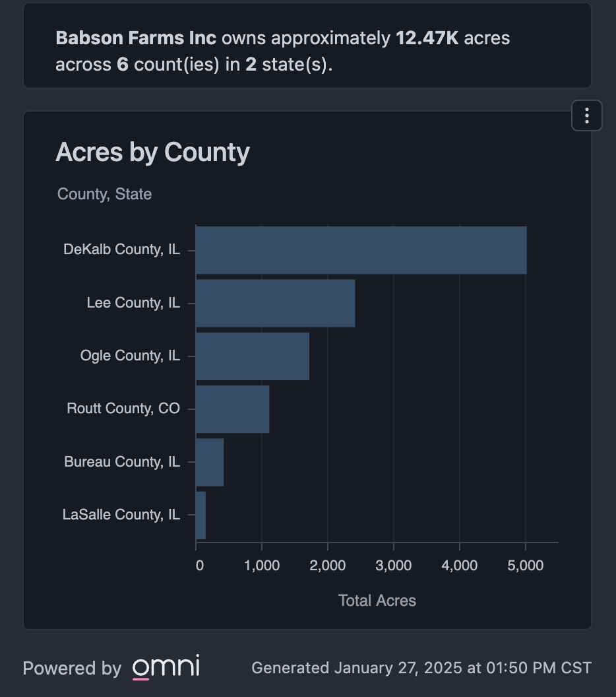The width and height of the screenshot is (616, 697).
Task: Click the 'Total Acres' axis title
Action: point(377,601)
